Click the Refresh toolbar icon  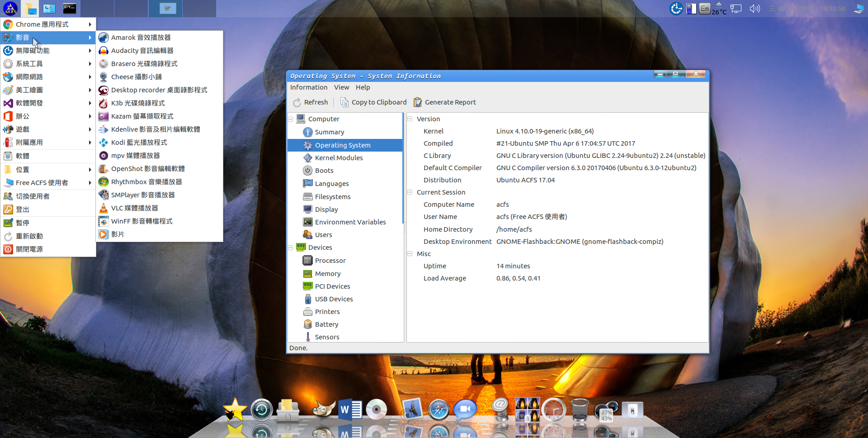(297, 103)
